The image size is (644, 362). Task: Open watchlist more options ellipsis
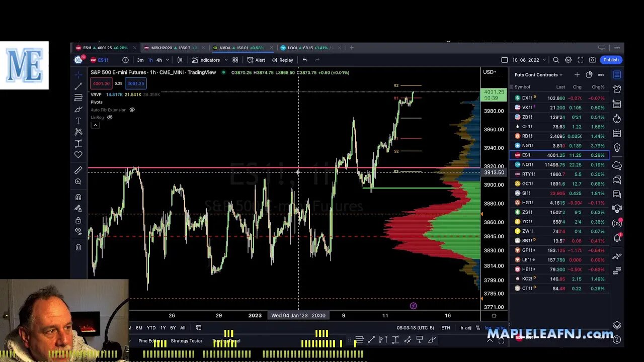pos(601,75)
